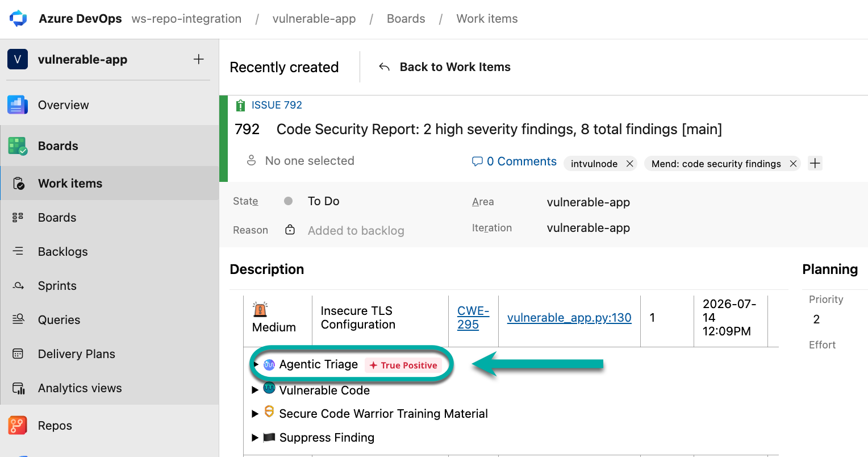Open the CWE-295 link
Viewport: 868px width, 457px height.
(x=473, y=318)
